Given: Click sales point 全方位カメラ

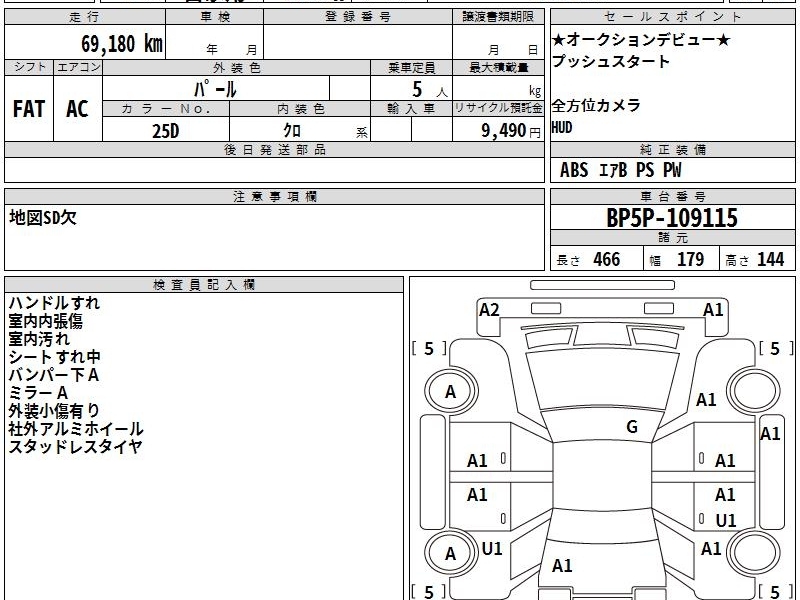Looking at the screenshot, I should (596, 106).
